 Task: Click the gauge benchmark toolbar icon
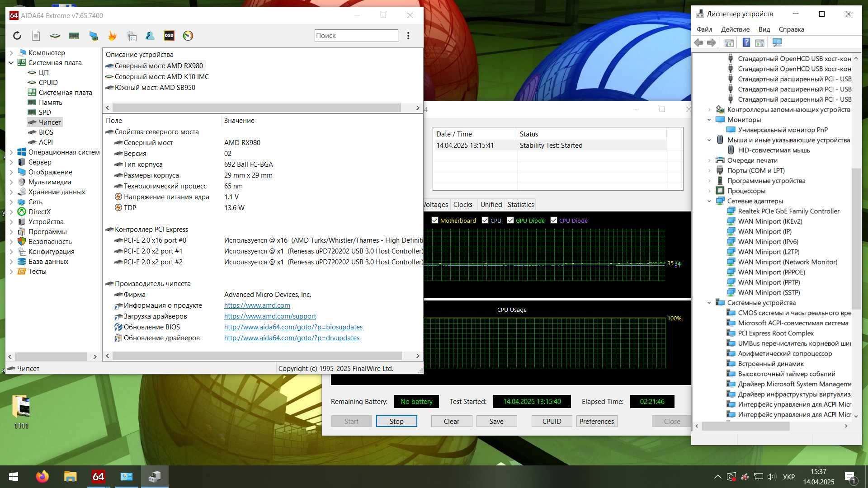[x=188, y=36]
